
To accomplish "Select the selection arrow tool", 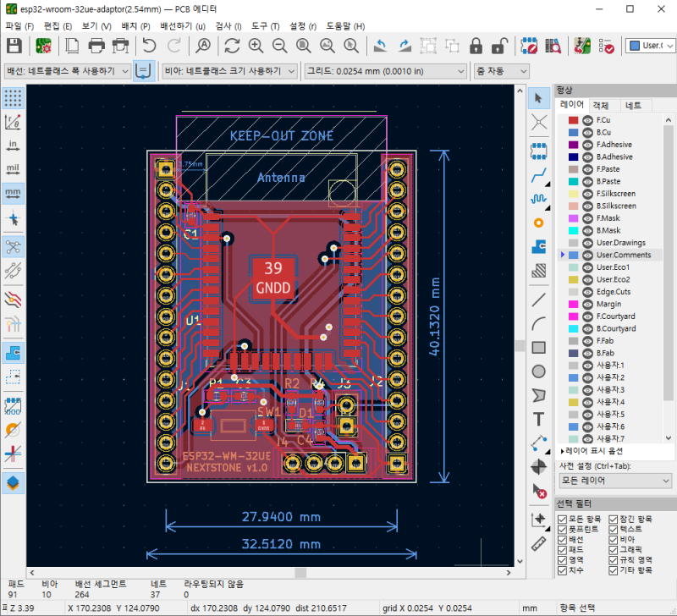I will (539, 97).
